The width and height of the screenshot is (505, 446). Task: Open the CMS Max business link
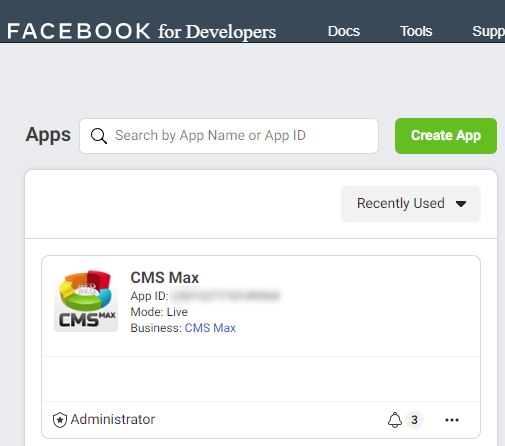(x=210, y=328)
